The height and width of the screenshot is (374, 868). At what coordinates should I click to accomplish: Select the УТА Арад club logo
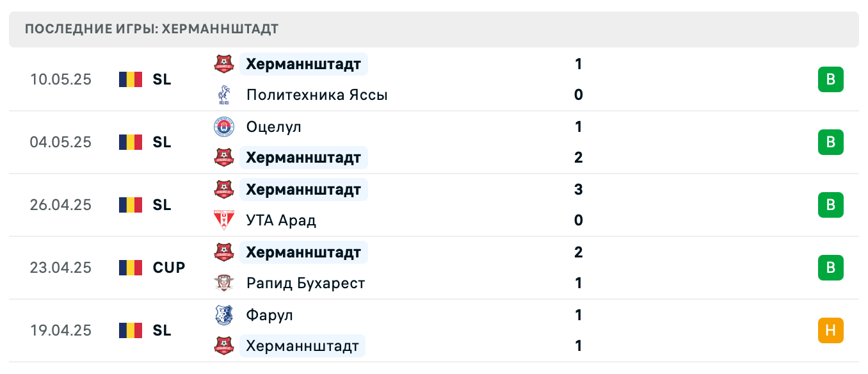(223, 220)
